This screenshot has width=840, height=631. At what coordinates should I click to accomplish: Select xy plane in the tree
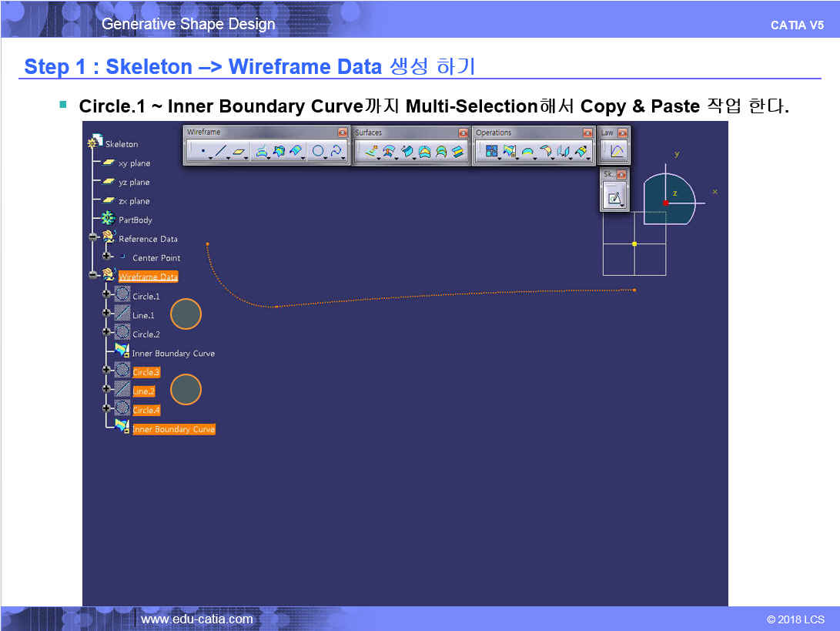pyautogui.click(x=134, y=163)
